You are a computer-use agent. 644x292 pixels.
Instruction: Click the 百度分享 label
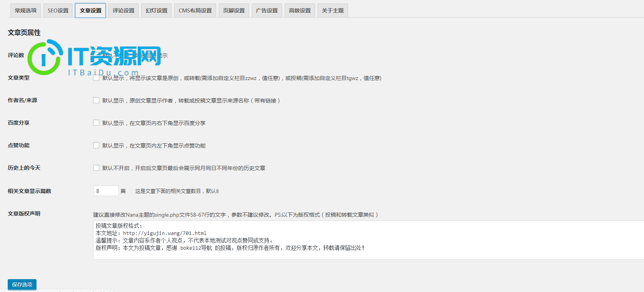point(19,123)
